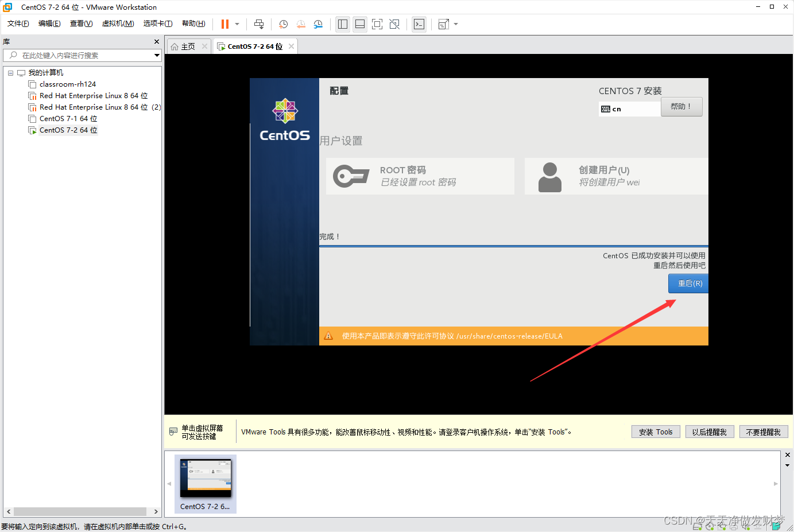
Task: Click the VMware Workstation title bar icon
Action: point(7,7)
